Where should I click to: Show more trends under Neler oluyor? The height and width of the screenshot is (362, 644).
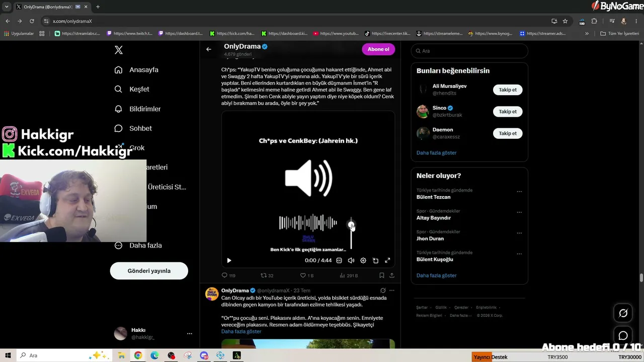(436, 276)
